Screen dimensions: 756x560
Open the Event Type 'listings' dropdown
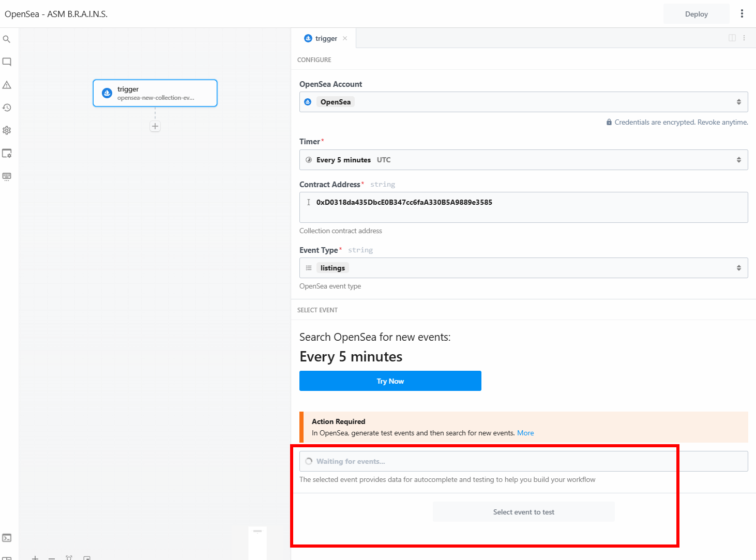[523, 268]
